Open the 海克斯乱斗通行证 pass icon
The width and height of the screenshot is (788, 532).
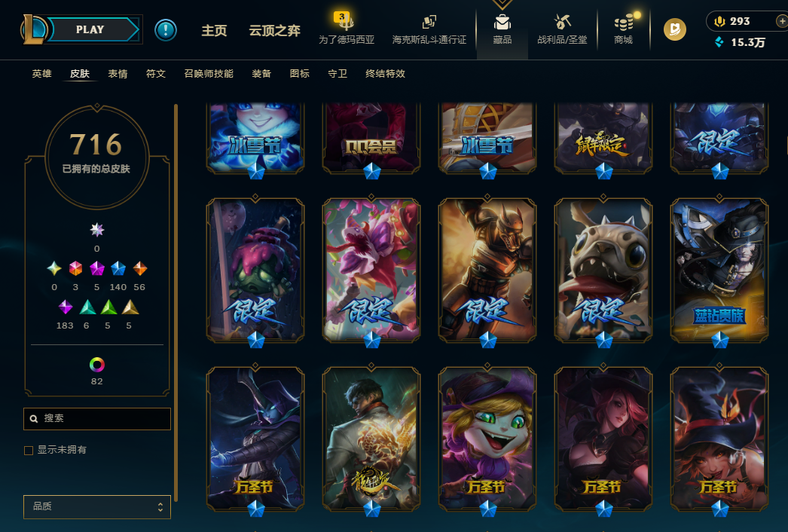tap(429, 29)
